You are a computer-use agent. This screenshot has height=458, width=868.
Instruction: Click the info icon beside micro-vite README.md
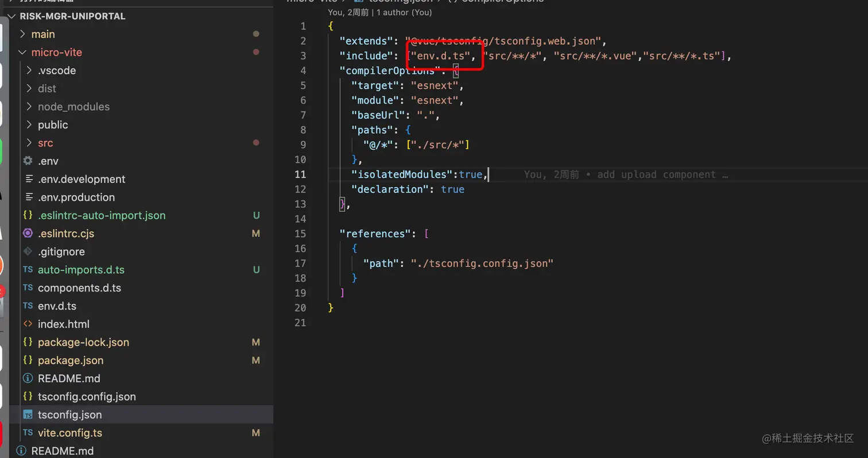[28, 379]
